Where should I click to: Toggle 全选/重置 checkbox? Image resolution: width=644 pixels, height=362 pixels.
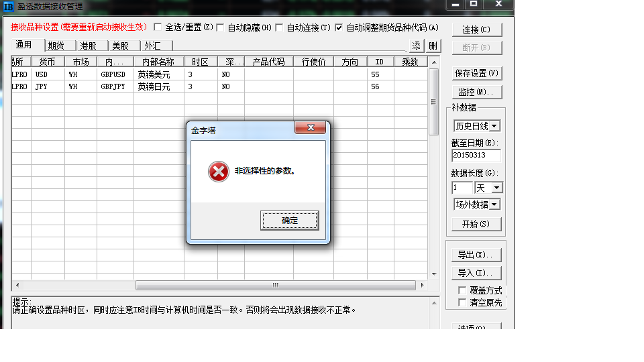click(x=158, y=27)
